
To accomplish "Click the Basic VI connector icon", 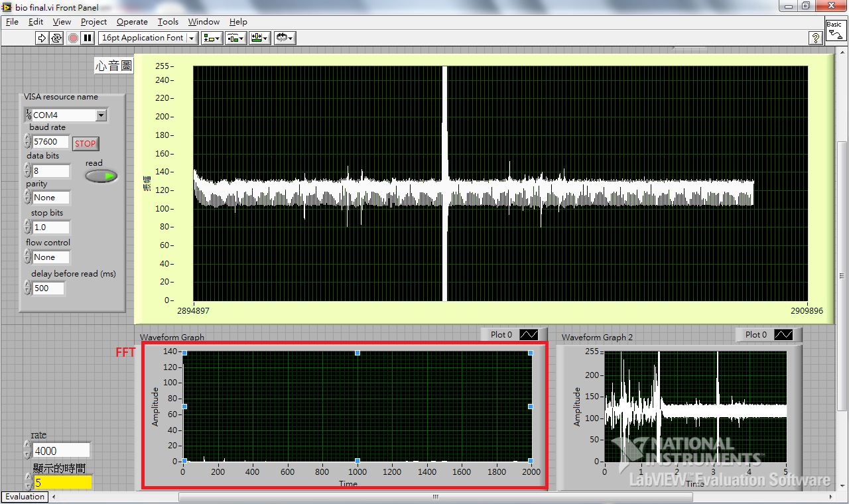I will tap(834, 30).
